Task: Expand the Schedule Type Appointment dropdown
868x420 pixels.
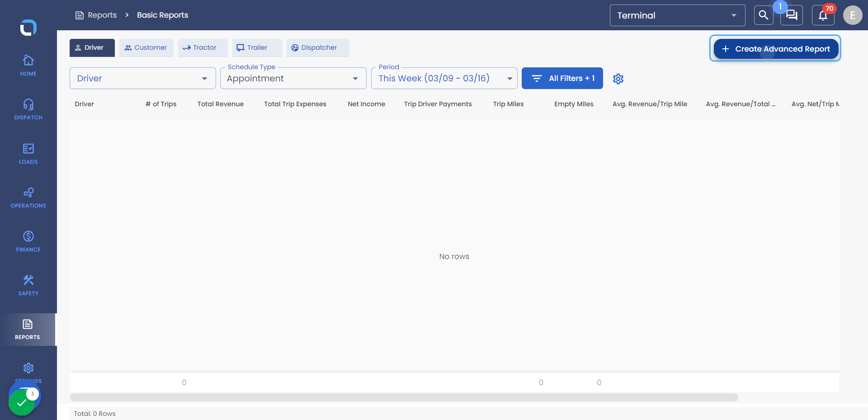Action: pos(293,78)
